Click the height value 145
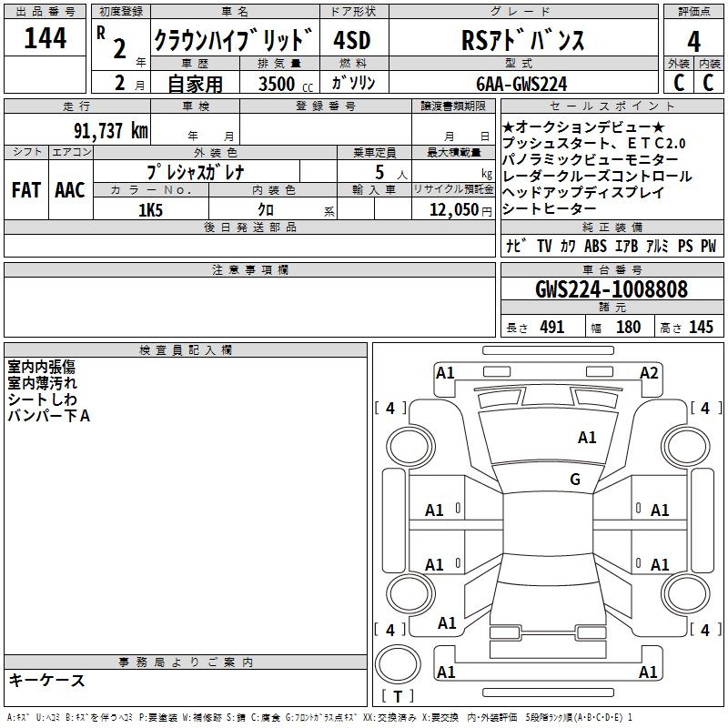 [701, 327]
